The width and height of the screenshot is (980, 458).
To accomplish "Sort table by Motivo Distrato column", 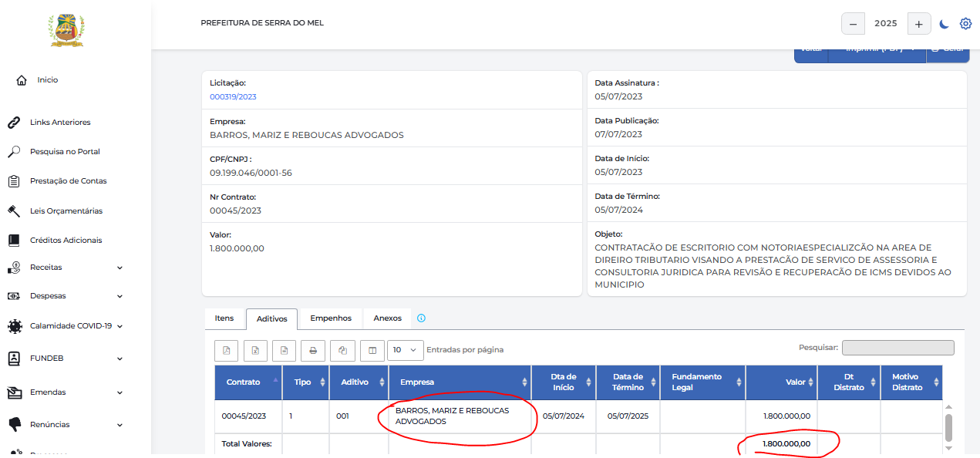I will [911, 382].
